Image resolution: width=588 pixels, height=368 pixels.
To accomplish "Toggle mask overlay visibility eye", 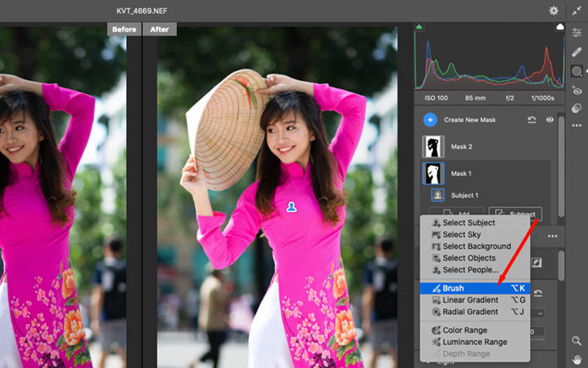I will tap(549, 120).
